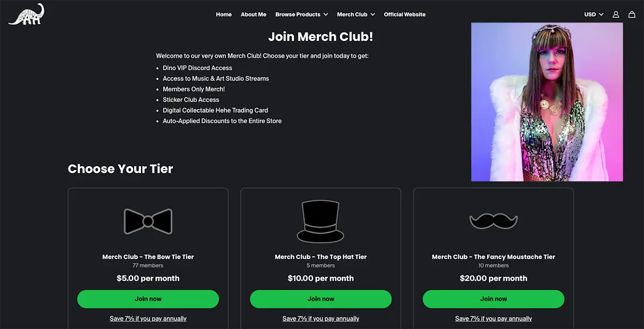Click the fancy moustache tier icon
This screenshot has height=329, width=644.
(493, 221)
